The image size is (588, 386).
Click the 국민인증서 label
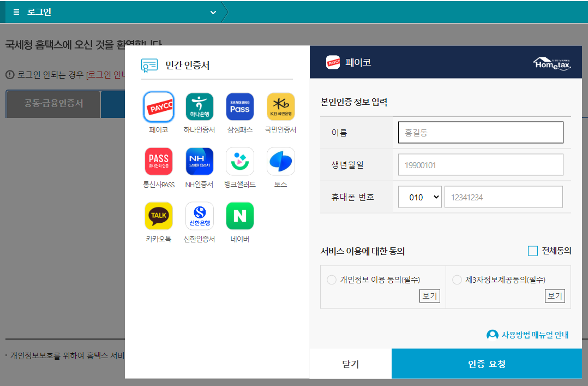point(280,130)
